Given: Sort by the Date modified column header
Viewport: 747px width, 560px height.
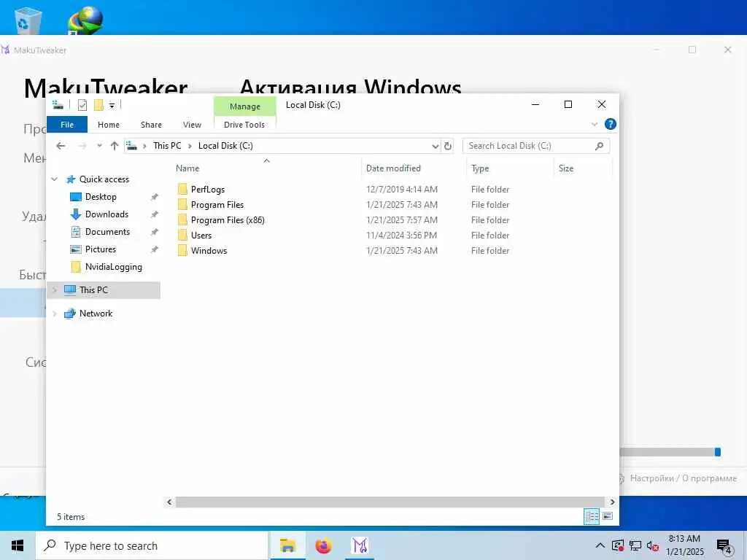Looking at the screenshot, I should [393, 168].
